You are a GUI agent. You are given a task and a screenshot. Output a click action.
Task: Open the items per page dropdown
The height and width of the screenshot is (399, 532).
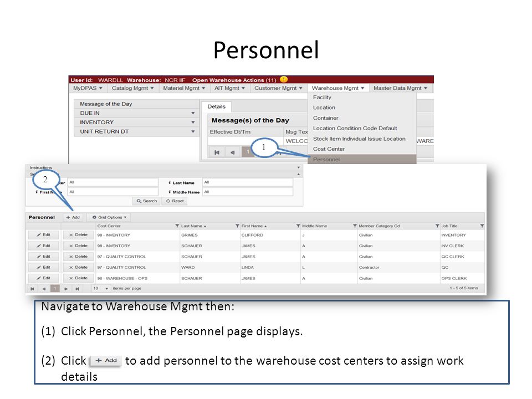click(101, 288)
